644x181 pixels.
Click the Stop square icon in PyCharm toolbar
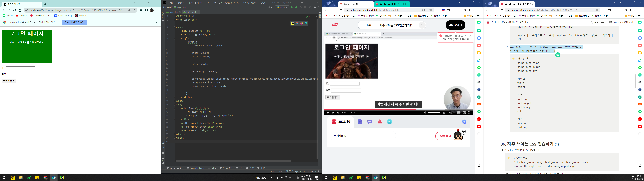click(305, 7)
